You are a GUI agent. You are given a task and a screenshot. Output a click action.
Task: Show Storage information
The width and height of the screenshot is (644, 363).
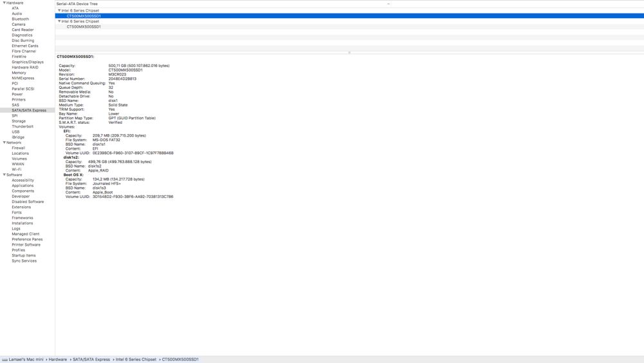tap(19, 121)
